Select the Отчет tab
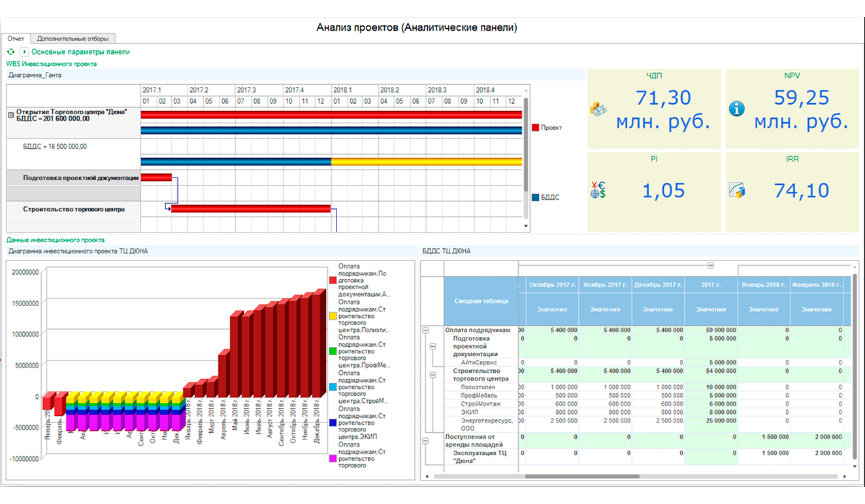 [x=16, y=39]
